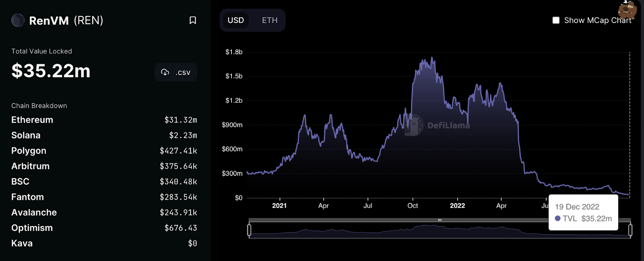Click the center grip of the range selector bar
Viewport: 644px width, 261px height.
pyautogui.click(x=440, y=220)
